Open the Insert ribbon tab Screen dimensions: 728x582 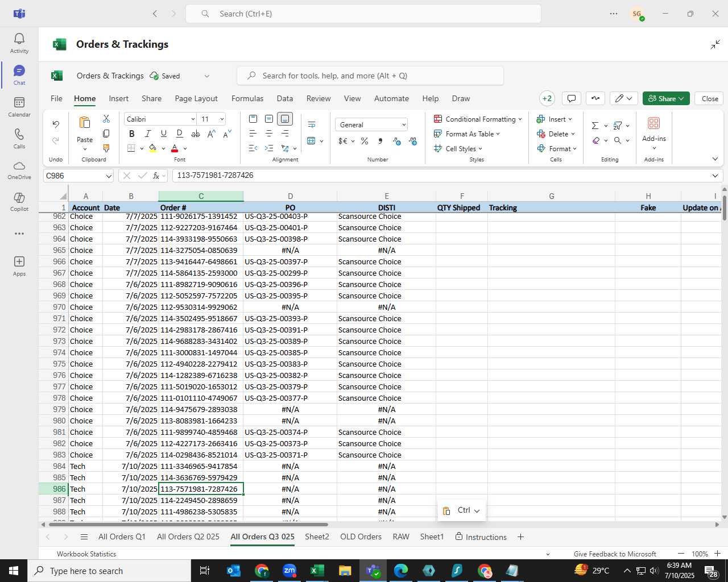tap(119, 98)
